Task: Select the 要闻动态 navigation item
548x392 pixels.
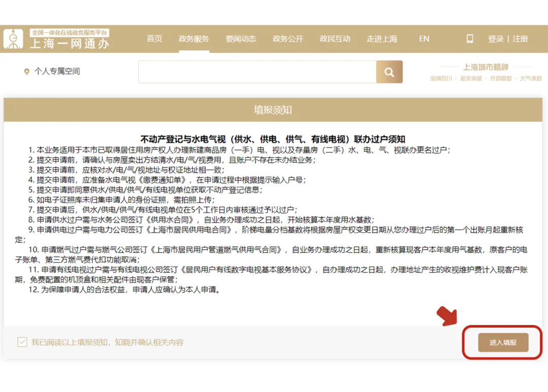Action: click(241, 39)
